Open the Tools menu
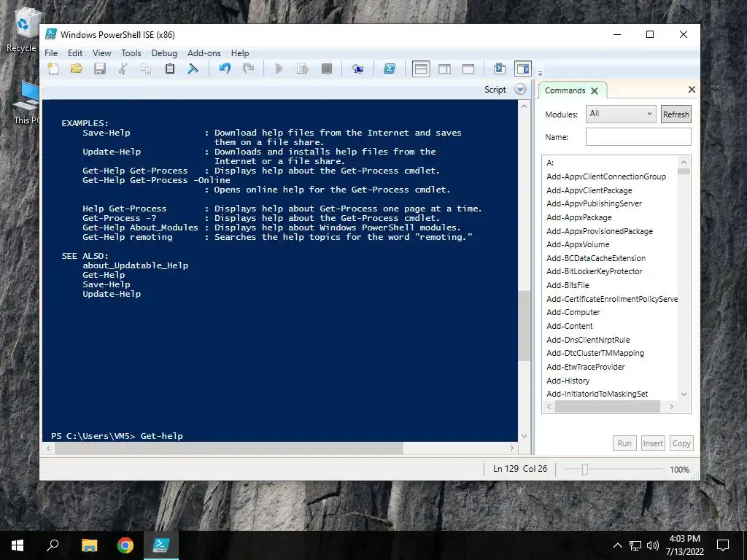Screen dimensions: 747x560 pyautogui.click(x=131, y=53)
